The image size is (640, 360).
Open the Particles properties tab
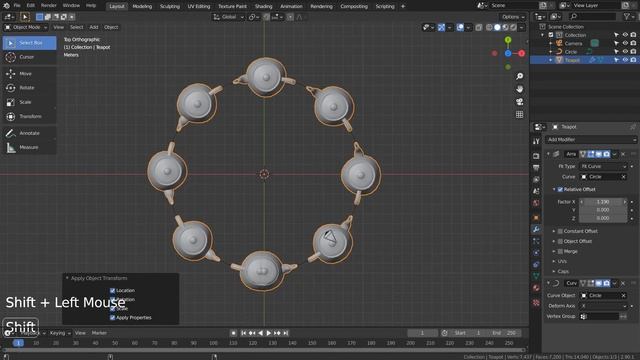tap(536, 241)
